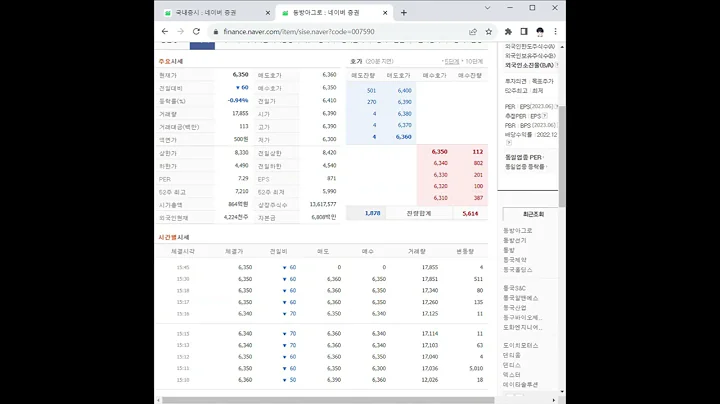Image resolution: width=720 pixels, height=404 pixels.
Task: Click the 13,617,577 listed shares value
Action: pos(323,204)
